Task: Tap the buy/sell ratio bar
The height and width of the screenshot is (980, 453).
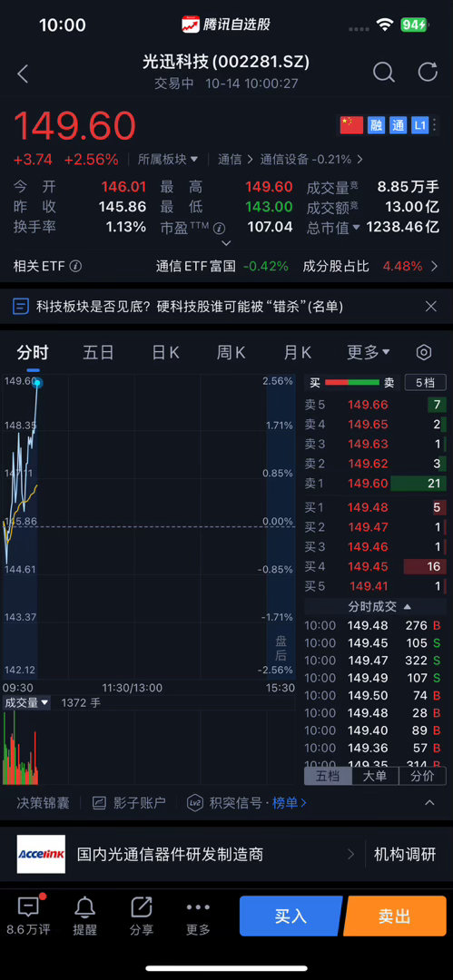Action: pyautogui.click(x=352, y=383)
